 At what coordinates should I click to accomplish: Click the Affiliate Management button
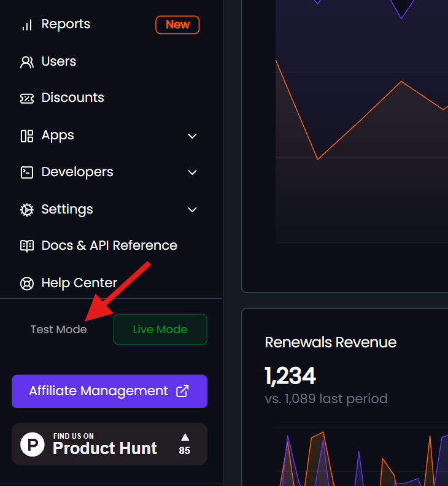click(109, 391)
